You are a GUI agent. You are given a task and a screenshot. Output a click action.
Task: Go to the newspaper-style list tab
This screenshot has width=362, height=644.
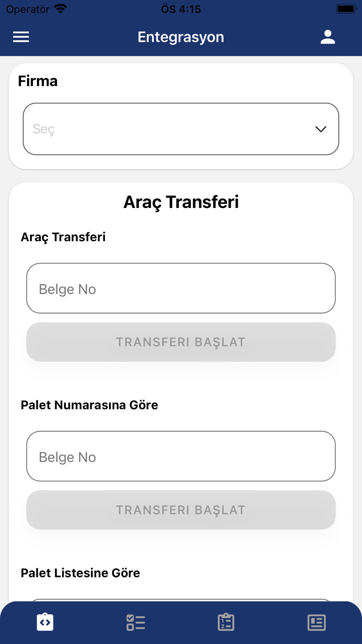(316, 622)
